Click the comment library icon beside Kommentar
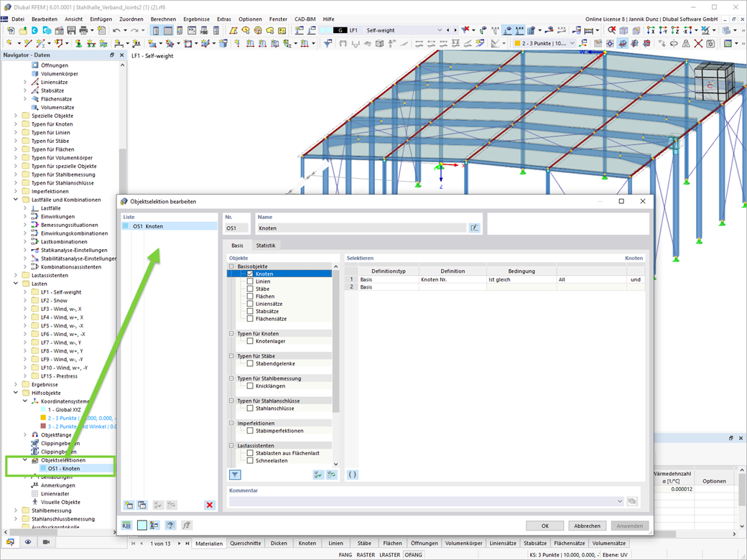747x560 pixels. (x=632, y=501)
